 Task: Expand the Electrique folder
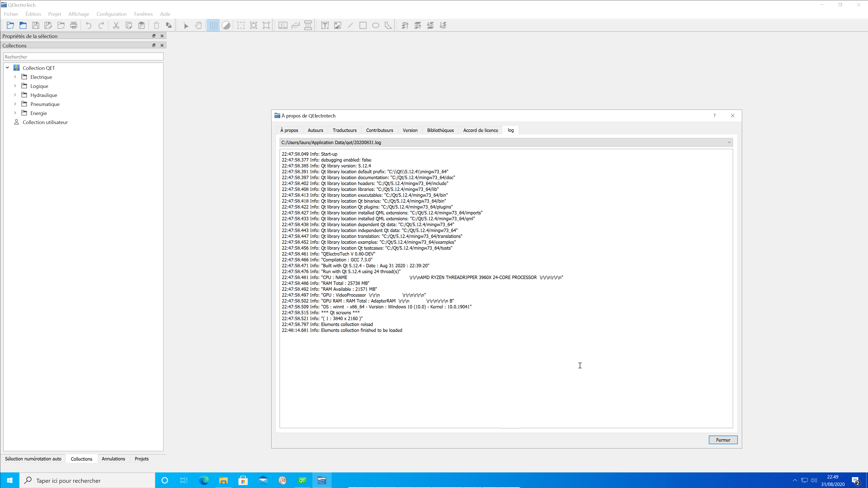[x=15, y=77]
